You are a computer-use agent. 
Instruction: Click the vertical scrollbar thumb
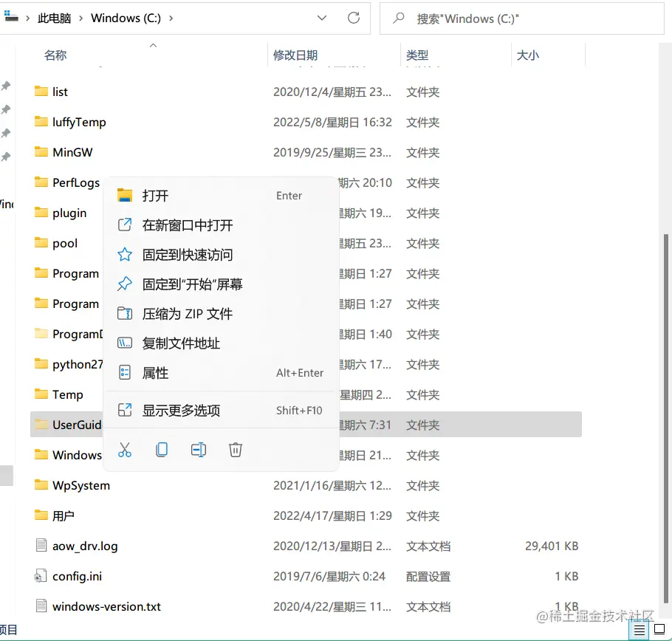tap(665, 418)
